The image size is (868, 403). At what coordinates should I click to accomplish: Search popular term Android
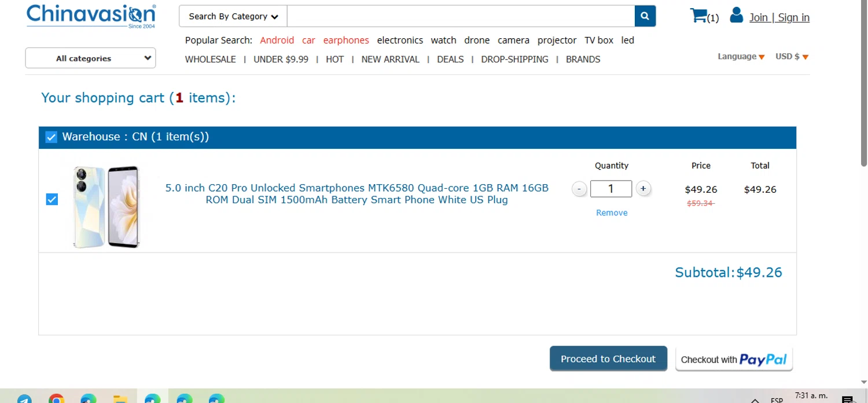pyautogui.click(x=277, y=40)
